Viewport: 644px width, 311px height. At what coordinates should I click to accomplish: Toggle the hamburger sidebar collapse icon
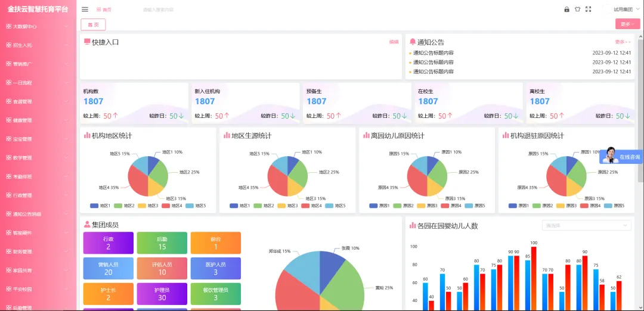(85, 10)
